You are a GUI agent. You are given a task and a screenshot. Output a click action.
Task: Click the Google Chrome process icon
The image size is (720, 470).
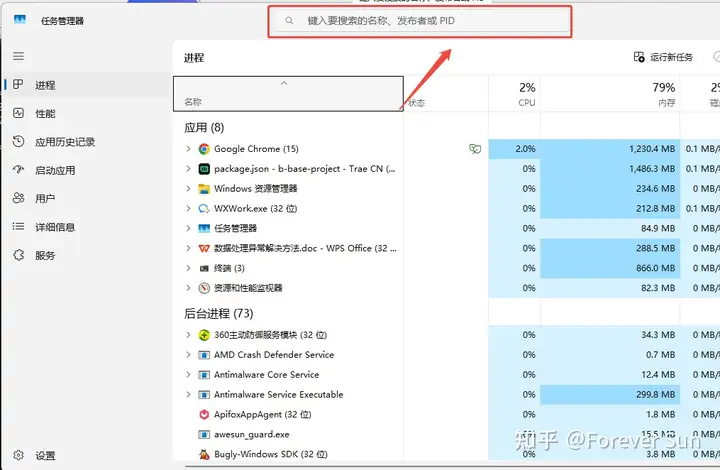(x=204, y=149)
